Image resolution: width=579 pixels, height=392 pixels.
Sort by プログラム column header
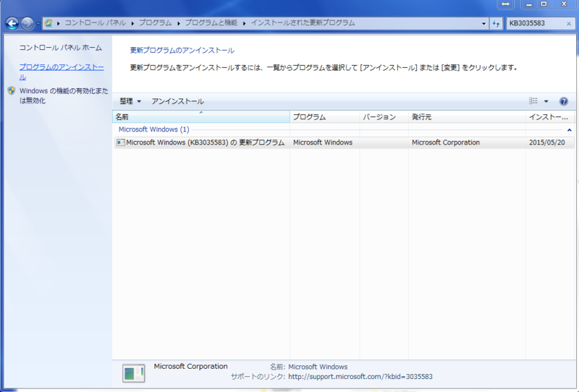point(324,117)
